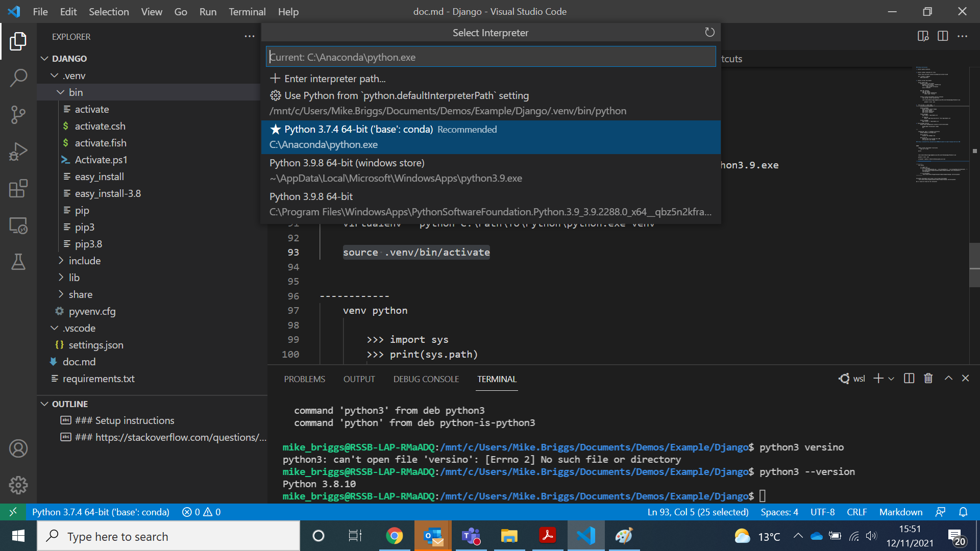Open the Terminal menu

(247, 11)
